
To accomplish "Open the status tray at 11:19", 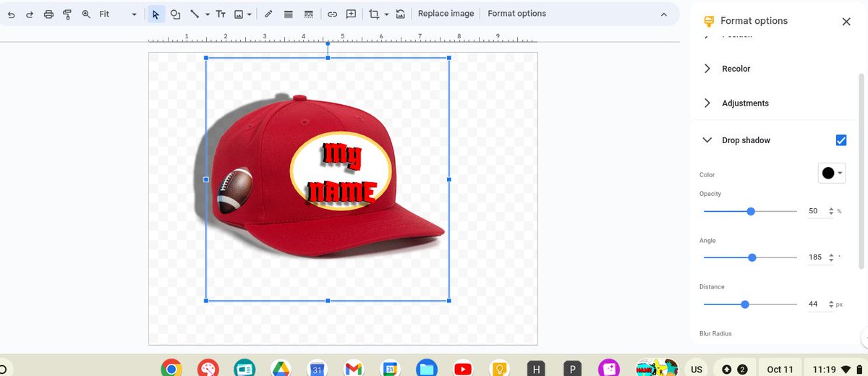I will 834,369.
